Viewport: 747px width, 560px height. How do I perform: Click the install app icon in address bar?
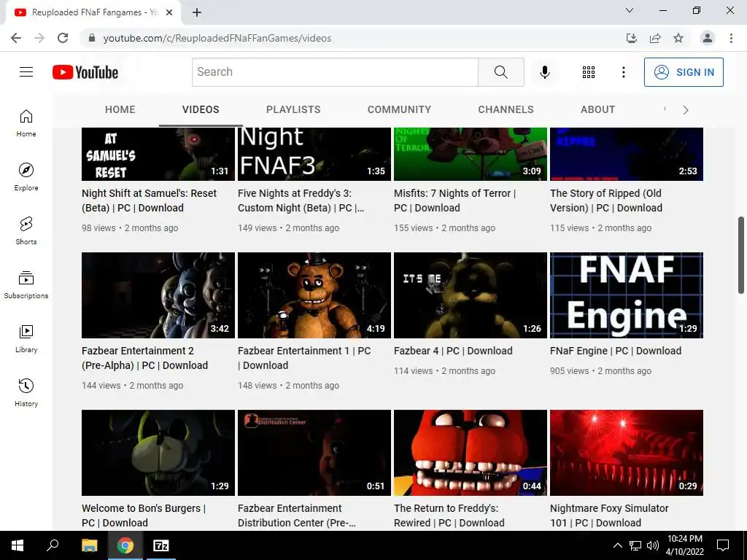coord(632,38)
